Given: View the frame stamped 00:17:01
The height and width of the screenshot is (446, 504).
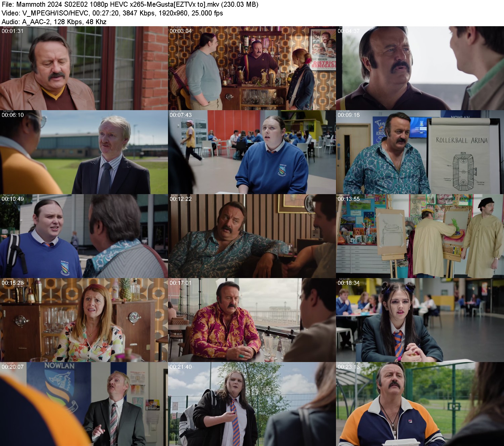Looking at the screenshot, I should point(252,320).
